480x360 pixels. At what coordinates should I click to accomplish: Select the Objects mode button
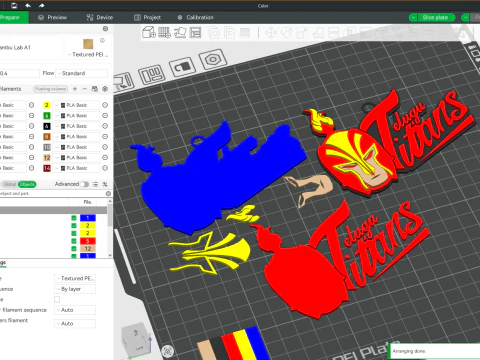click(27, 184)
